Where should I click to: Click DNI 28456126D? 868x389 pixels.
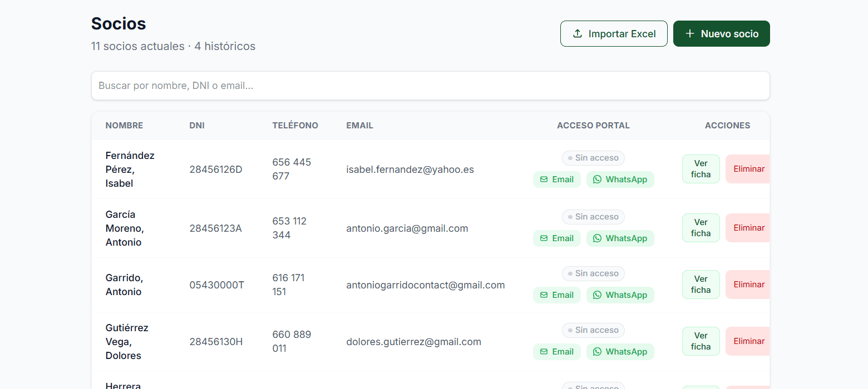click(x=216, y=169)
